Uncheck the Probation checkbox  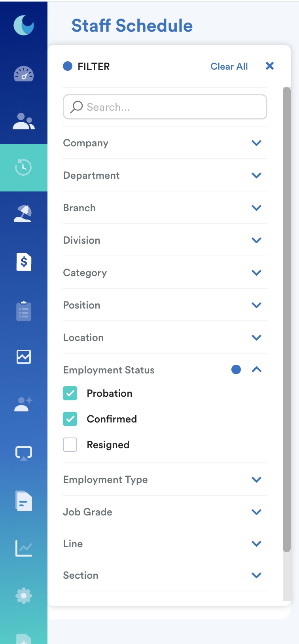click(70, 393)
